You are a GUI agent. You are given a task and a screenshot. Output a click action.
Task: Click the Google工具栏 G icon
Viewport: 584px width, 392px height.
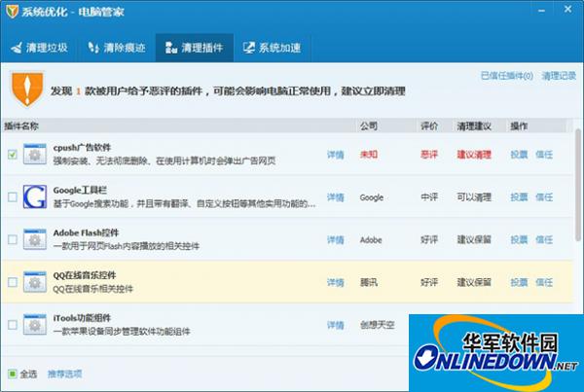point(35,196)
